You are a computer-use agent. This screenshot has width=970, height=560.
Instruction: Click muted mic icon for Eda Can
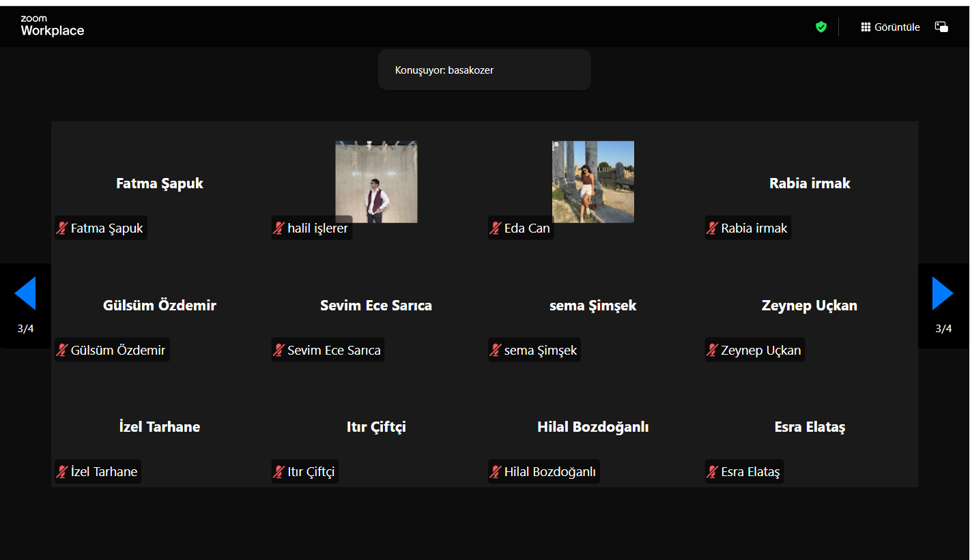(x=496, y=229)
